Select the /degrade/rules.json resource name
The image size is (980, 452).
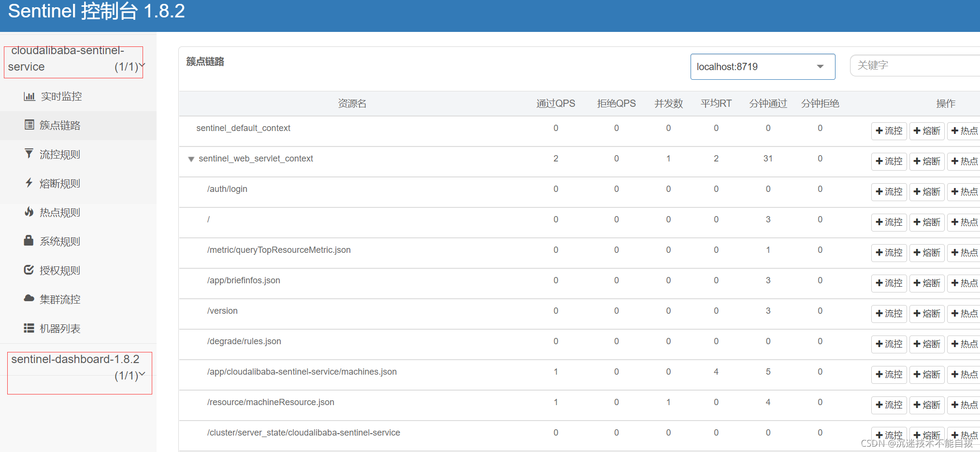(x=244, y=341)
